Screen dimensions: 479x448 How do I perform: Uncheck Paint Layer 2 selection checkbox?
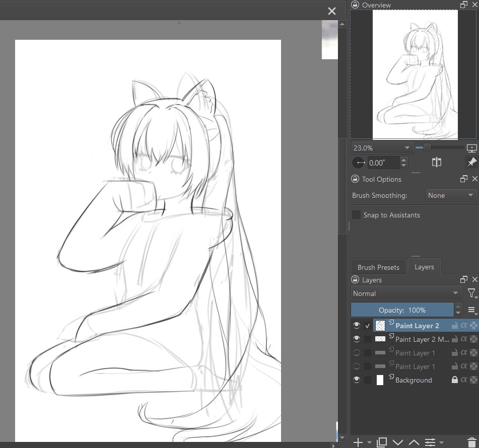tap(368, 326)
